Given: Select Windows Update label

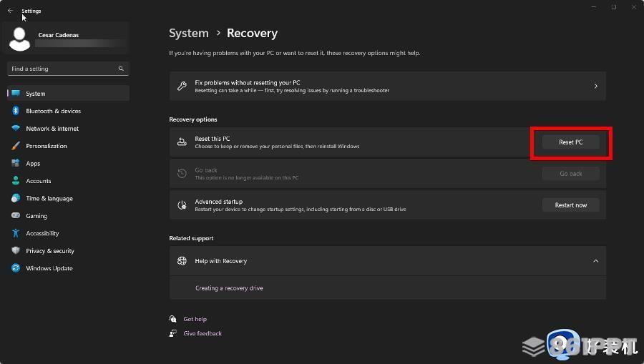Looking at the screenshot, I should 49,268.
